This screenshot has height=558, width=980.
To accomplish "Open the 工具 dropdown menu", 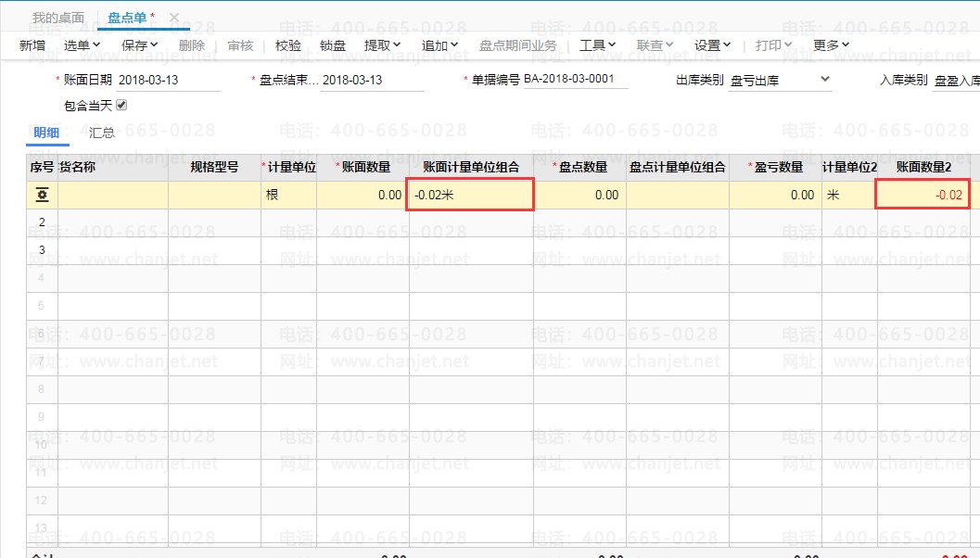I will click(x=597, y=45).
